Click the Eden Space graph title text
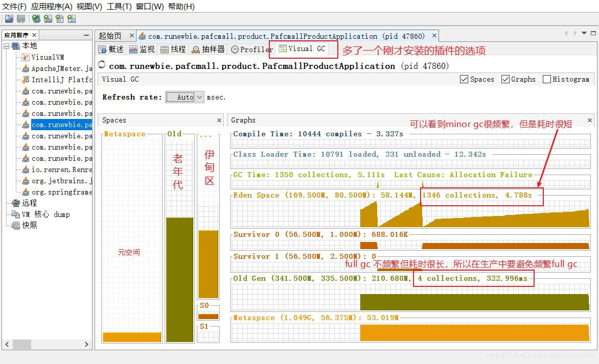The height and width of the screenshot is (364, 599). [383, 195]
